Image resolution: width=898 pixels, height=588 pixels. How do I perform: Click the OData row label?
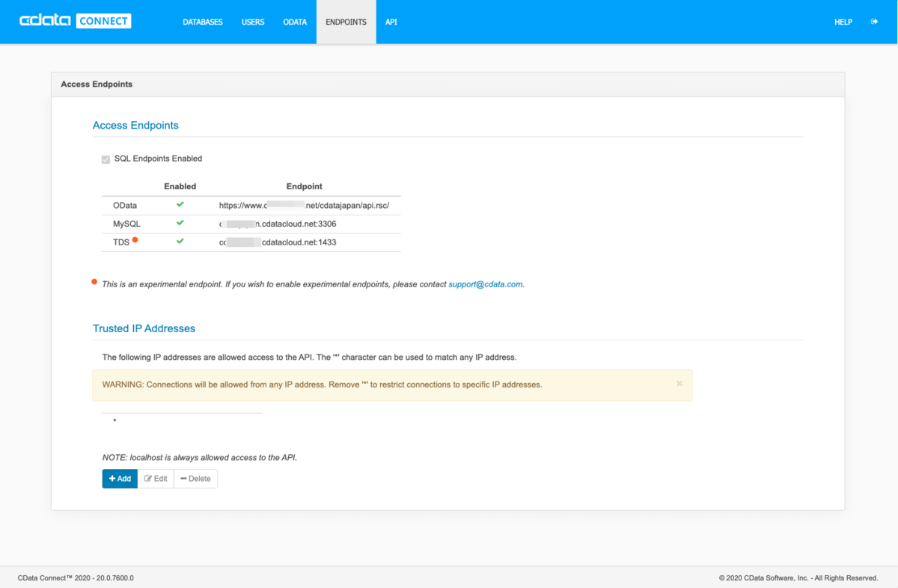[x=125, y=205]
